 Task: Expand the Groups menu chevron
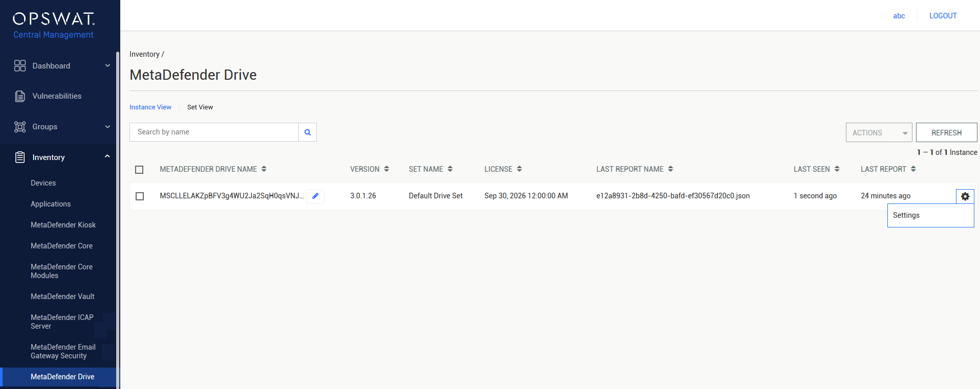pos(107,127)
